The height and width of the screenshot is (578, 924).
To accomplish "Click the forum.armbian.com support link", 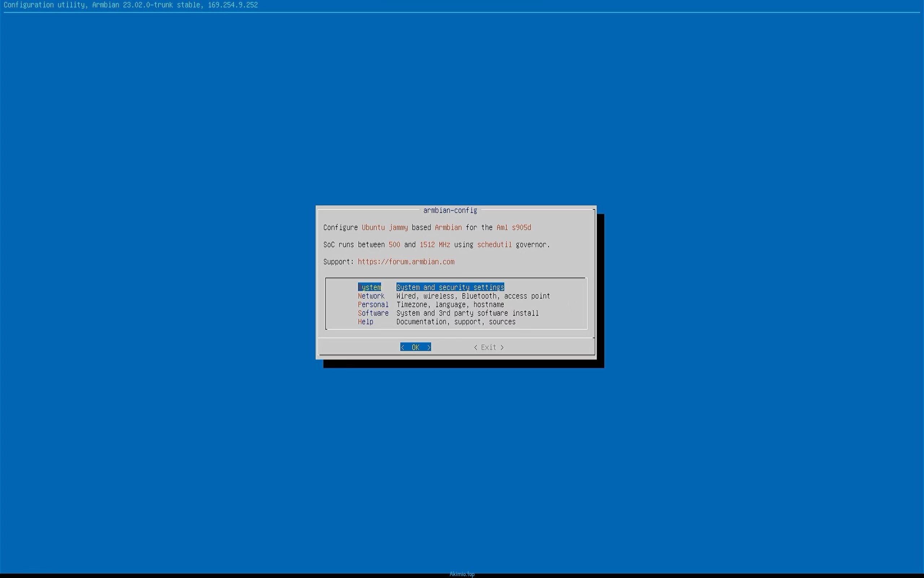I will [x=406, y=262].
